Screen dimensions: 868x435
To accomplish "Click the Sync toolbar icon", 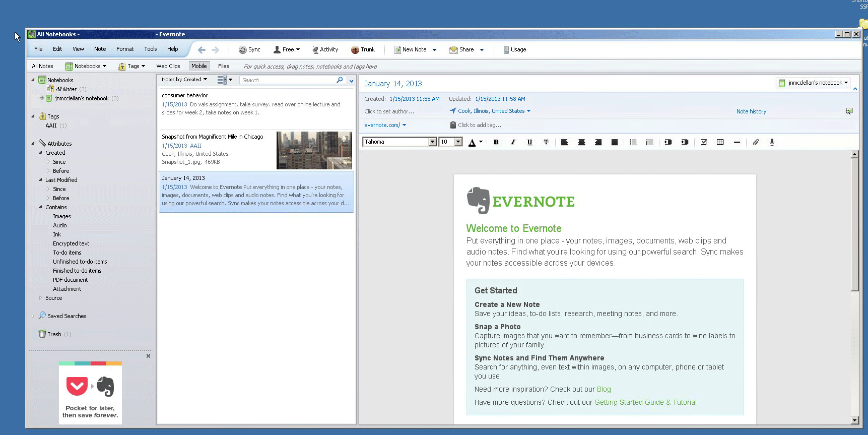I will tap(249, 49).
